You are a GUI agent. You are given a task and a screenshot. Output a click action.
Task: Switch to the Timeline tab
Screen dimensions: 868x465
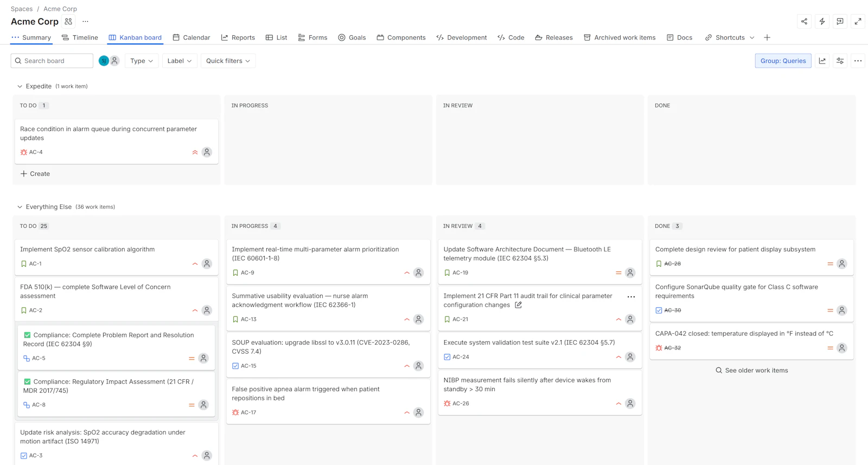pyautogui.click(x=80, y=37)
